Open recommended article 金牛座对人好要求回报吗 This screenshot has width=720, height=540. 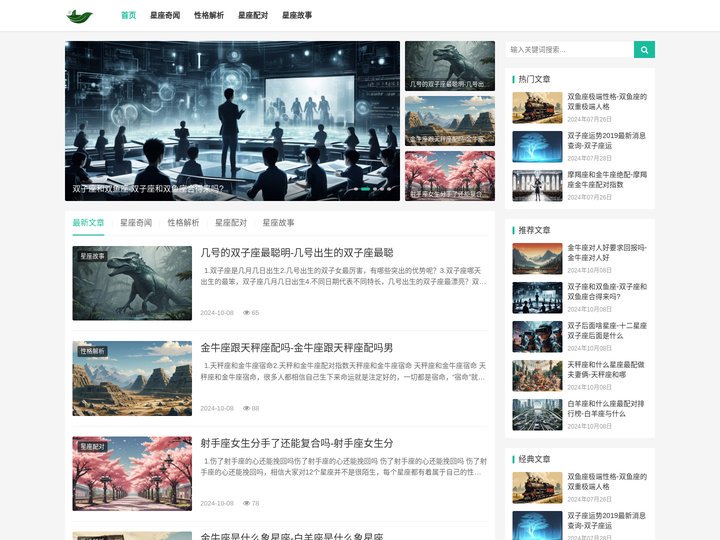point(607,253)
